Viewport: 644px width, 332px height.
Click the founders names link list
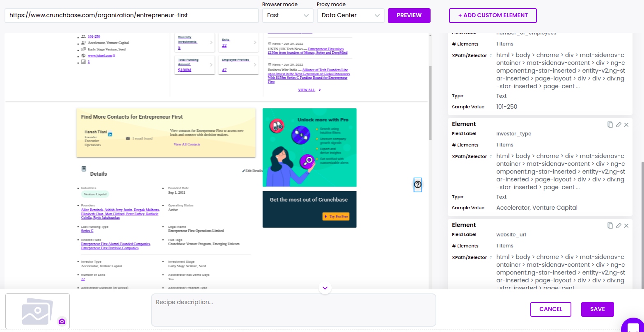tap(120, 214)
